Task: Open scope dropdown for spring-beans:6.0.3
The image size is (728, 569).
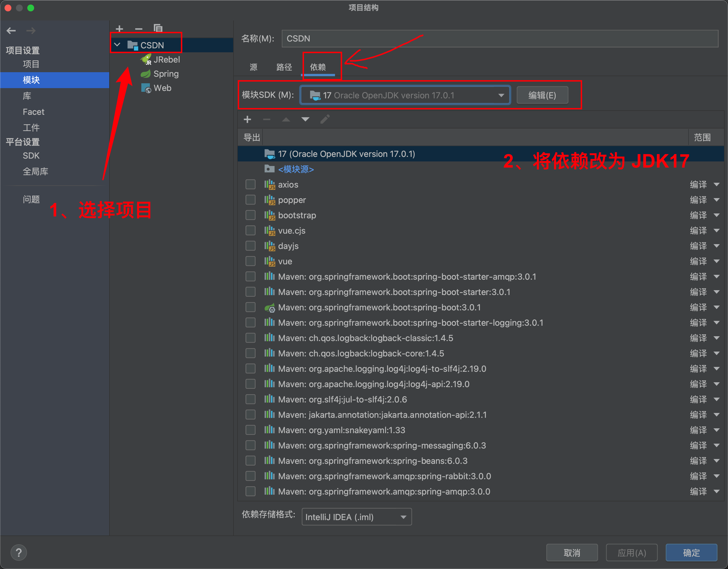Action: (717, 461)
